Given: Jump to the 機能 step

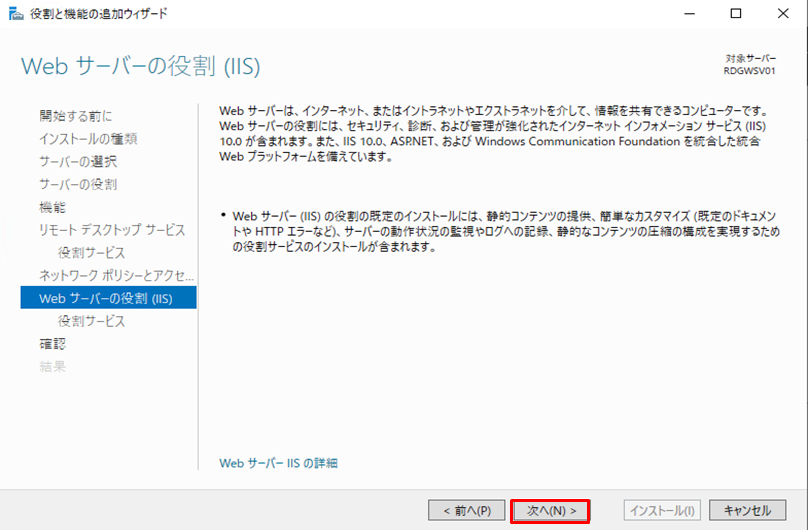Looking at the screenshot, I should coord(52,207).
